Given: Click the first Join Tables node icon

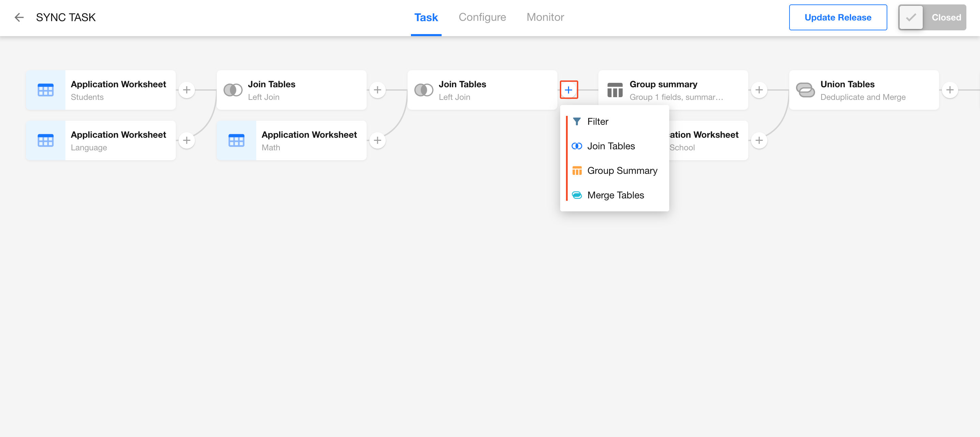Looking at the screenshot, I should point(233,90).
